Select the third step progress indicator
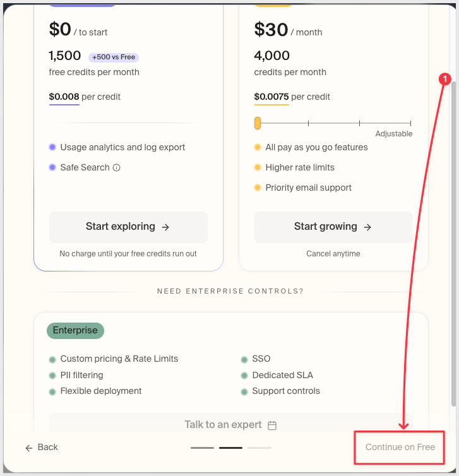 tap(259, 448)
